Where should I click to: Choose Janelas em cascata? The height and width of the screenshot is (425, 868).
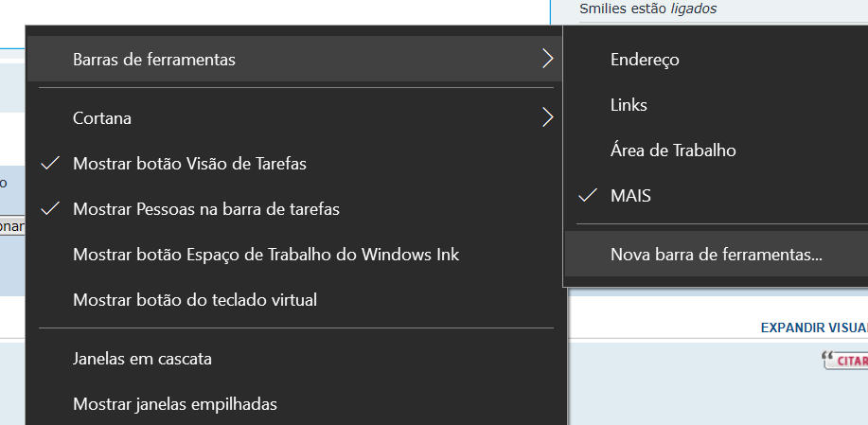142,360
